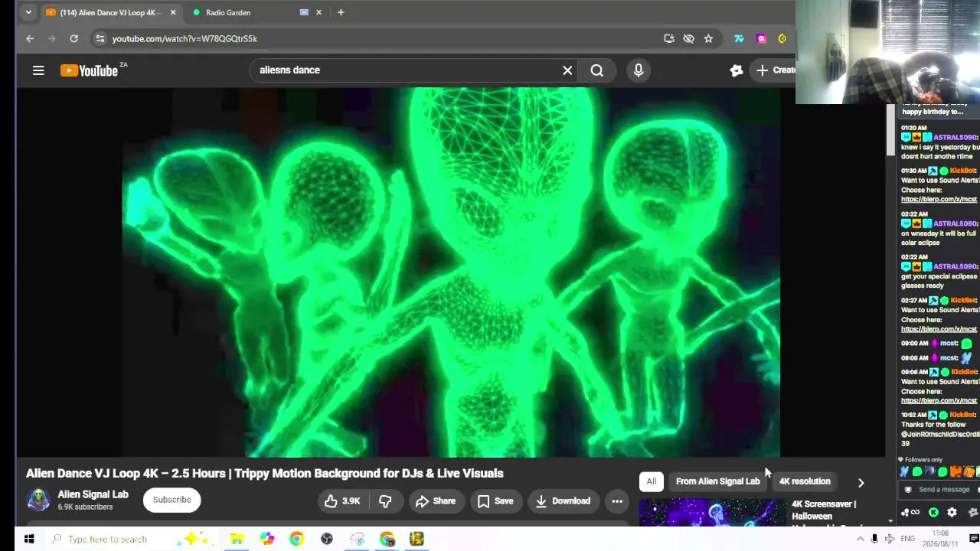Select the From Alien Signal Lab chip
Image resolution: width=980 pixels, height=551 pixels.
718,481
